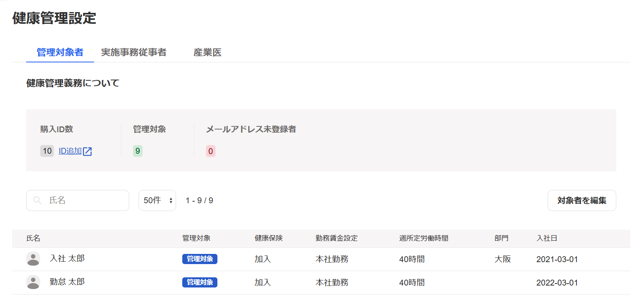This screenshot has width=644, height=298.
Task: Click 本社勤務 in 入社 太郎 row
Action: [332, 259]
